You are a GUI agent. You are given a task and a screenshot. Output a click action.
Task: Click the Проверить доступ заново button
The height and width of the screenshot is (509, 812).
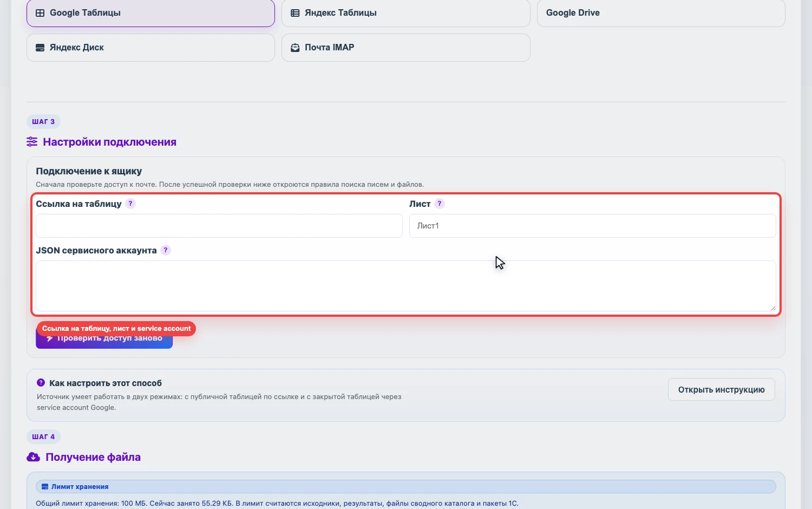pyautogui.click(x=104, y=338)
